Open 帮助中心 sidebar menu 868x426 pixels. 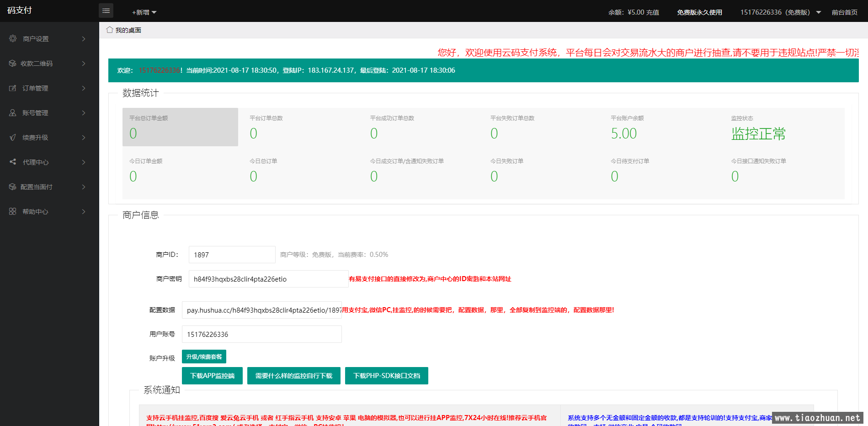(x=49, y=212)
